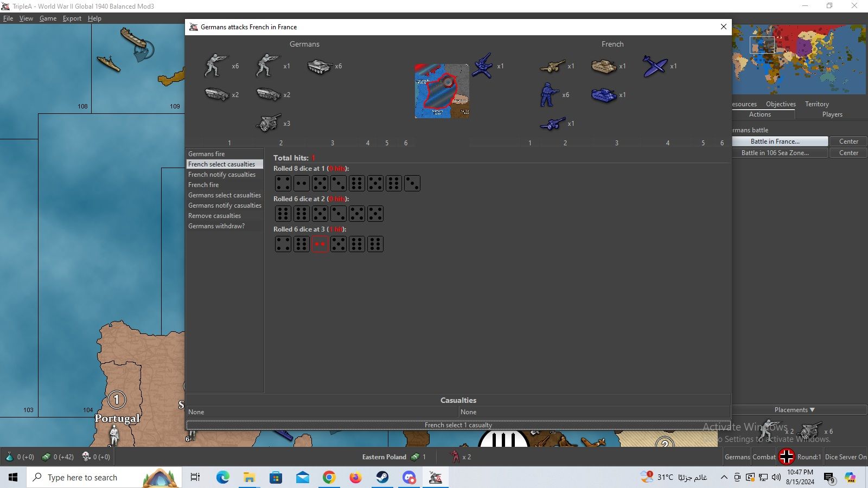868x488 pixels.
Task: Click the taskbar search box
Action: click(x=103, y=477)
